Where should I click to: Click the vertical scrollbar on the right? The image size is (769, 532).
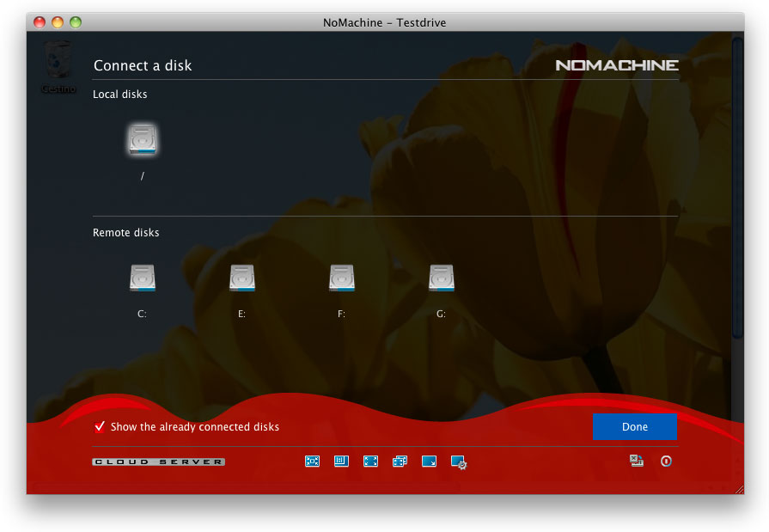[x=736, y=189]
